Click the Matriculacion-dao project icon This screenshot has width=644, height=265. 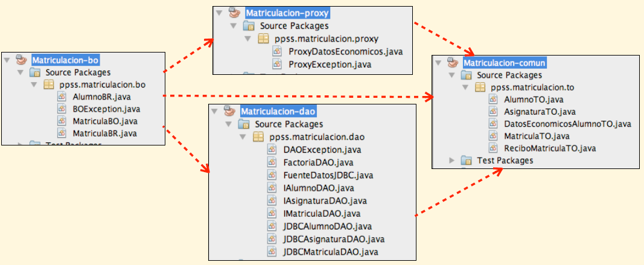(x=229, y=111)
